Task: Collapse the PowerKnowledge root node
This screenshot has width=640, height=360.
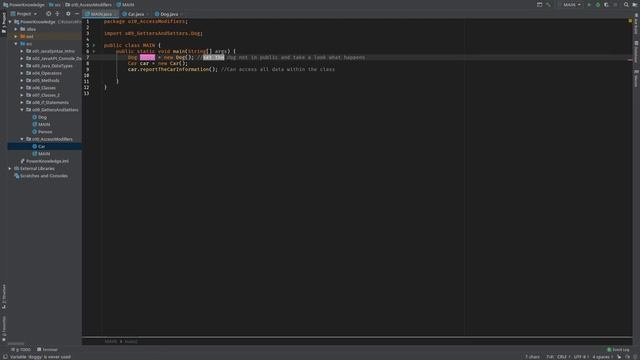Action: tap(10, 22)
